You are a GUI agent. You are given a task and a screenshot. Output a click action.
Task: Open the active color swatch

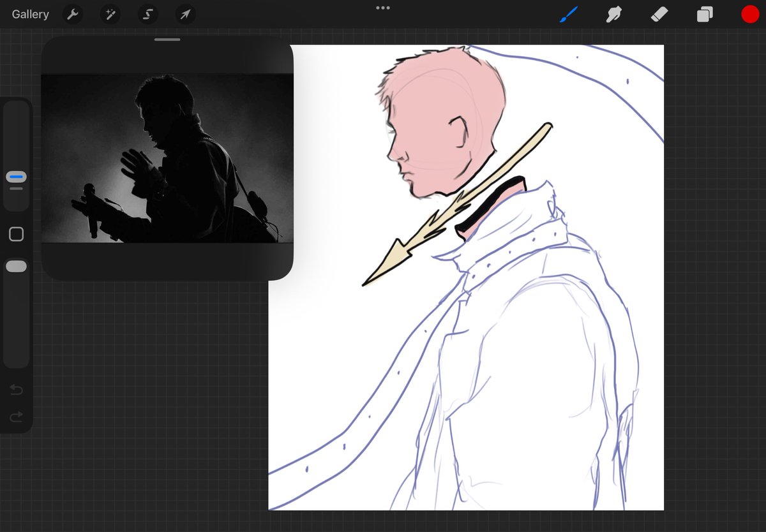750,14
